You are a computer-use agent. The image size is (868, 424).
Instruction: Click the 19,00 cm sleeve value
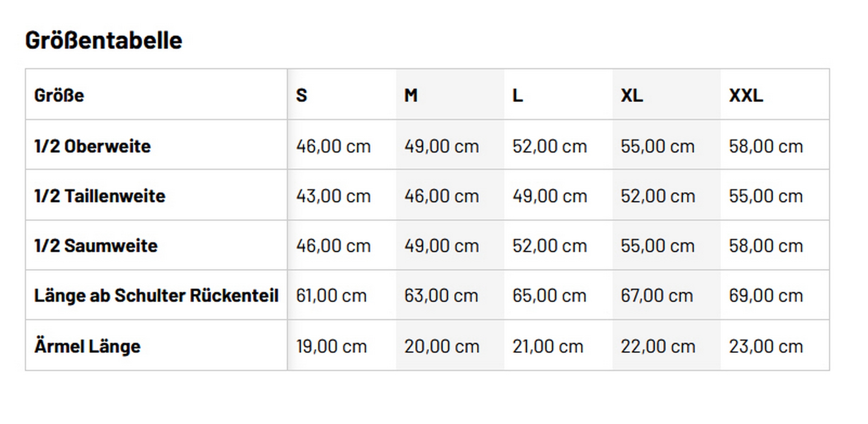click(331, 346)
